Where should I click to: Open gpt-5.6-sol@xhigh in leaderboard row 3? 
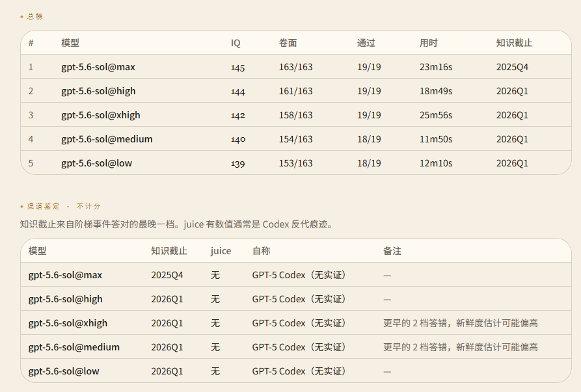(x=101, y=115)
